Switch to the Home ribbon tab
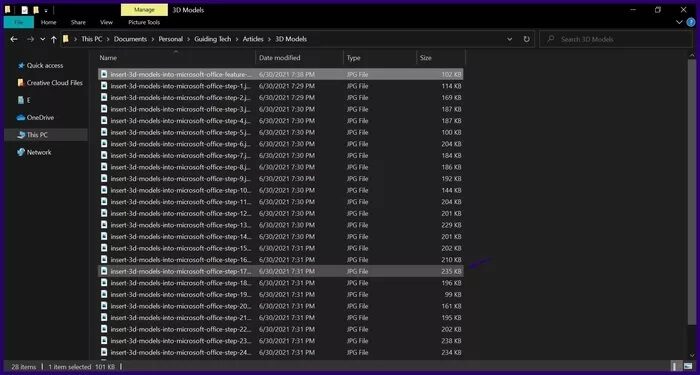 click(49, 22)
